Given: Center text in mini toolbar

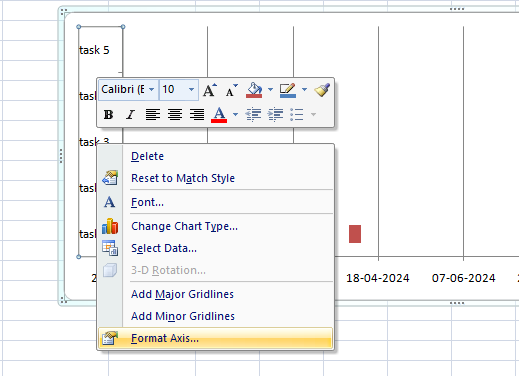Looking at the screenshot, I should (x=175, y=115).
